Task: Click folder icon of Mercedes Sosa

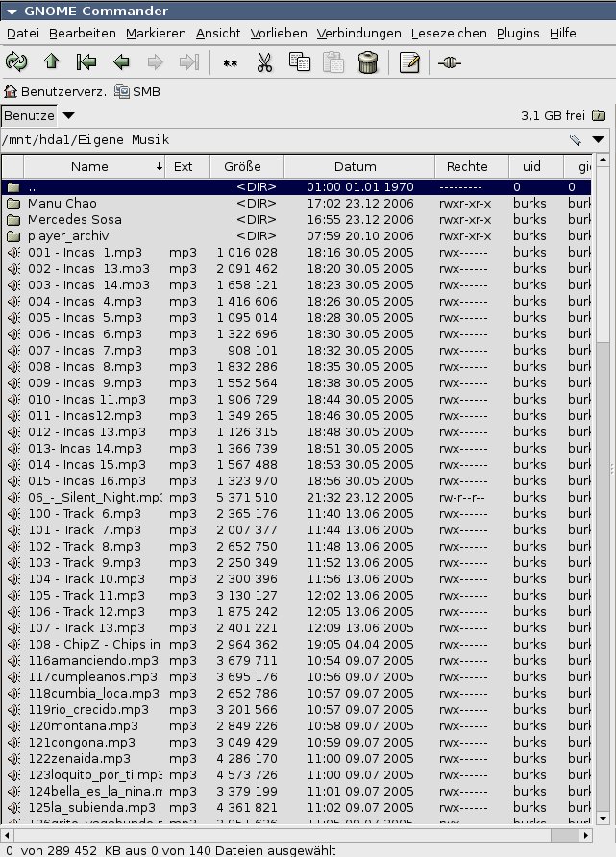Action: (x=13, y=220)
